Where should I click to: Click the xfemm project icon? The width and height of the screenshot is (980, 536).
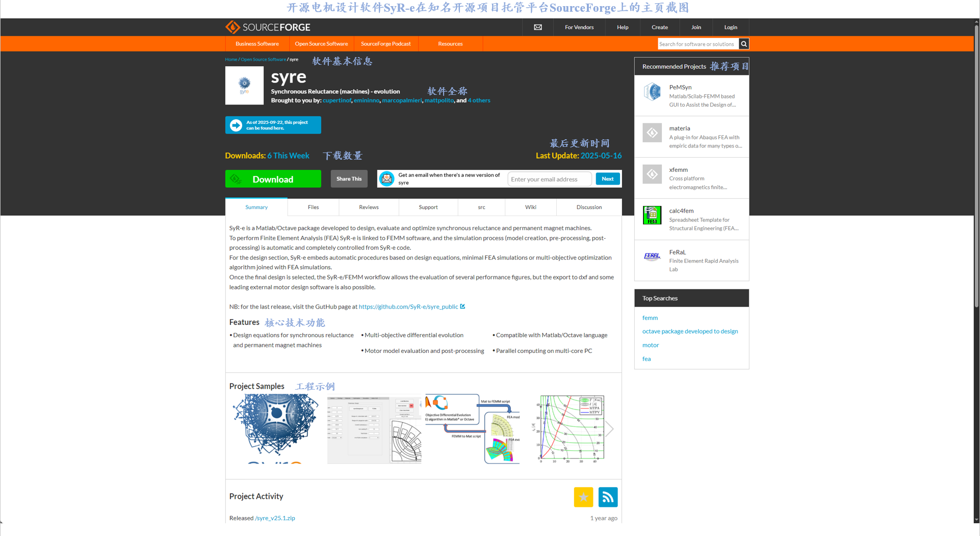(652, 174)
